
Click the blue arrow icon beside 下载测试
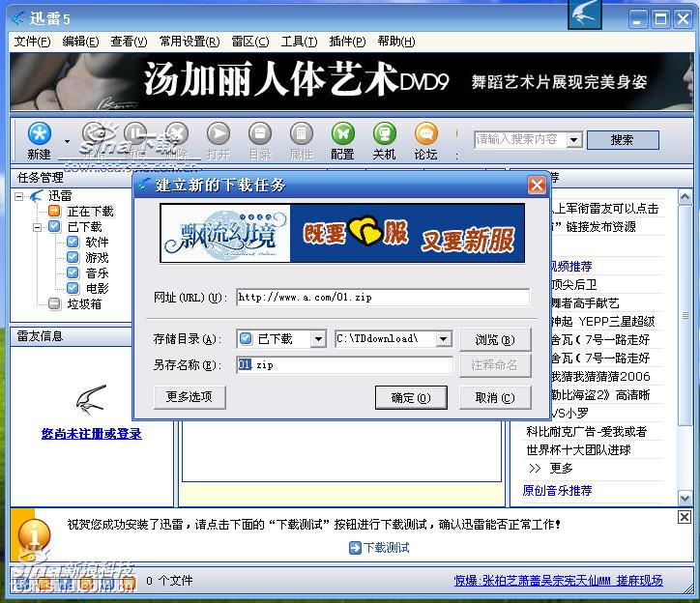tap(356, 548)
